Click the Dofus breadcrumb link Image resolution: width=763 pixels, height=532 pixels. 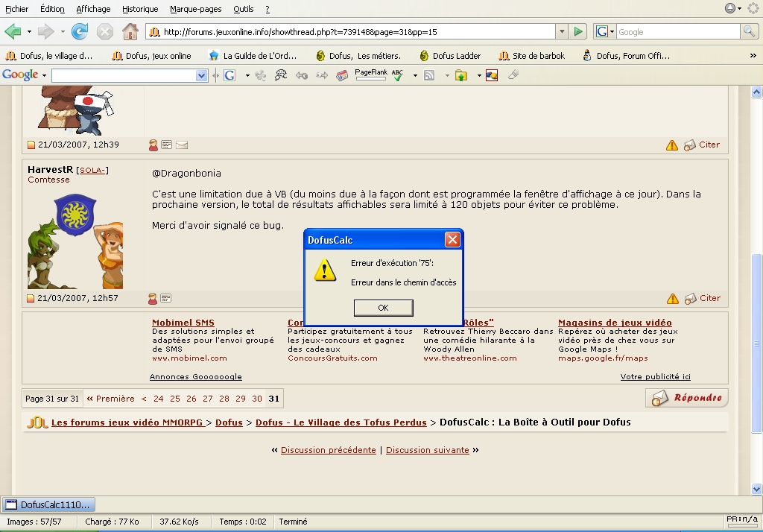coord(229,422)
